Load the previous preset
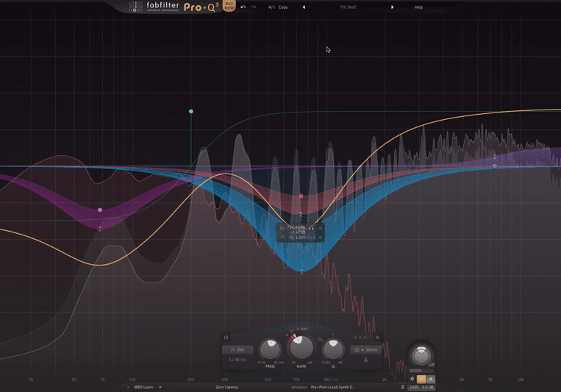Viewport: 561px width, 392px height. (304, 7)
